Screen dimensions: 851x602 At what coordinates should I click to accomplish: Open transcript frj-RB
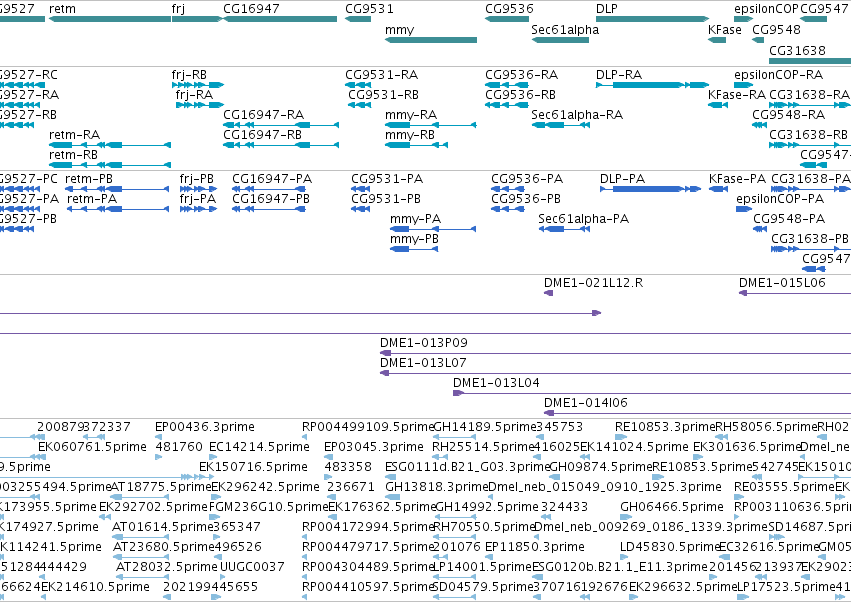198,85
